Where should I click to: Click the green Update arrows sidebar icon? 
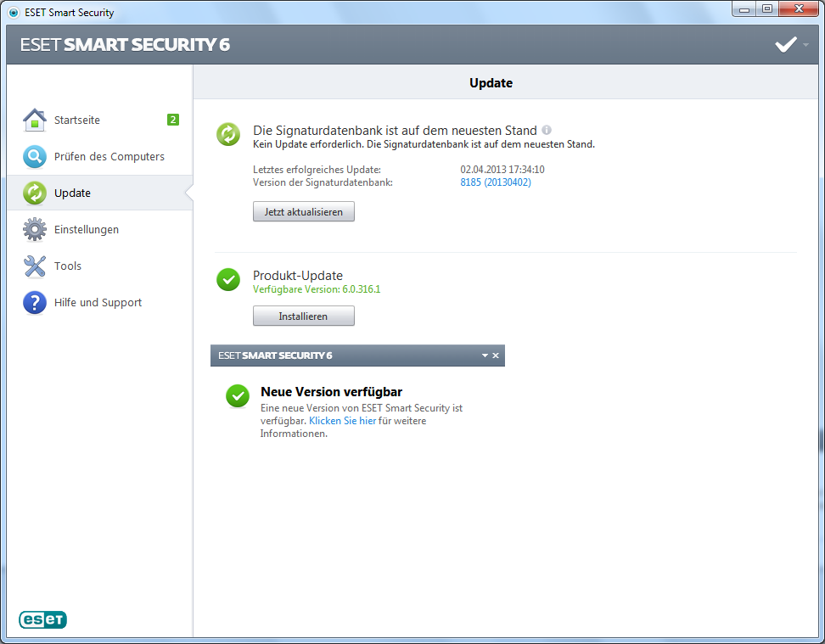pos(34,193)
